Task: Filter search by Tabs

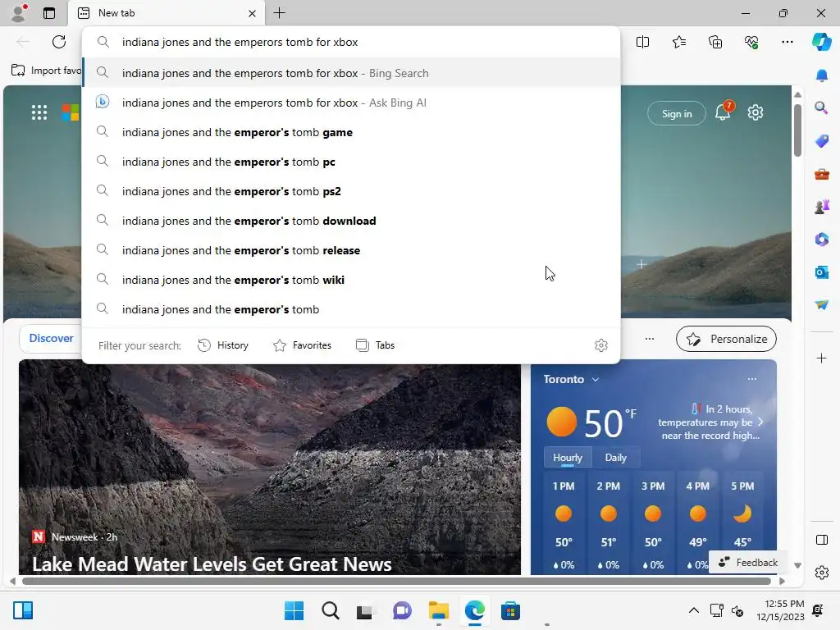Action: coord(375,345)
